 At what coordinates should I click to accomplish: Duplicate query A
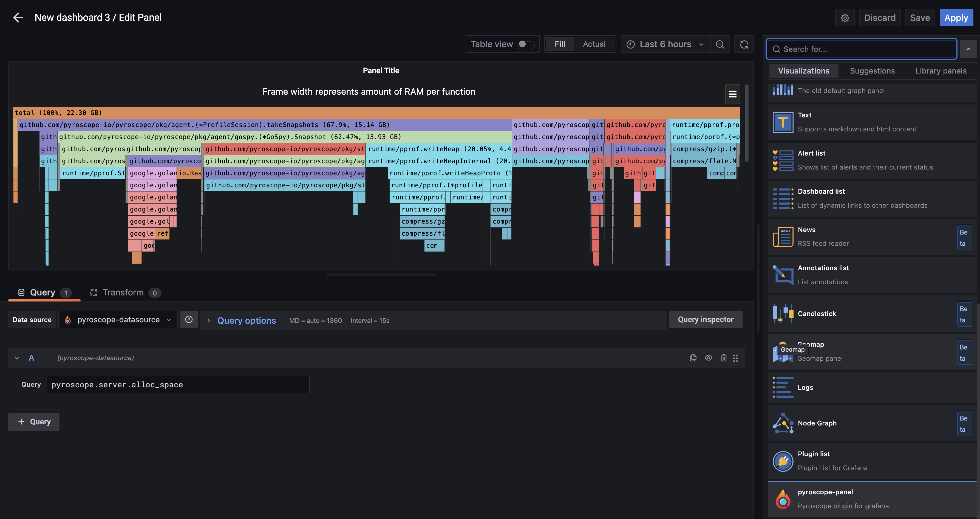click(693, 358)
